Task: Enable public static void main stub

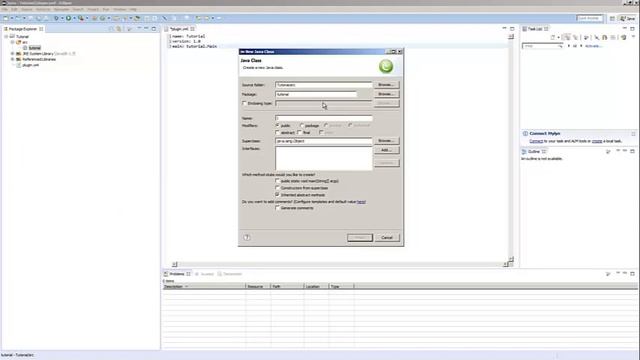Action: (x=278, y=181)
